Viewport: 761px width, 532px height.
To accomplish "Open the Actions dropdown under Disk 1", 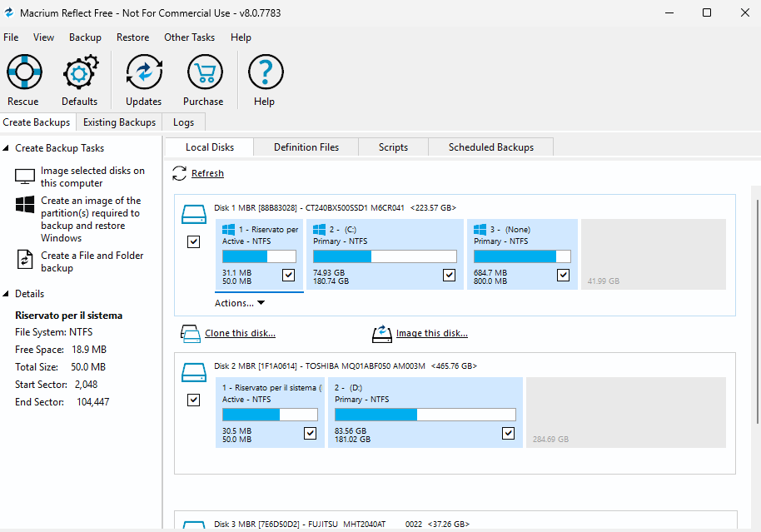I will coord(240,303).
